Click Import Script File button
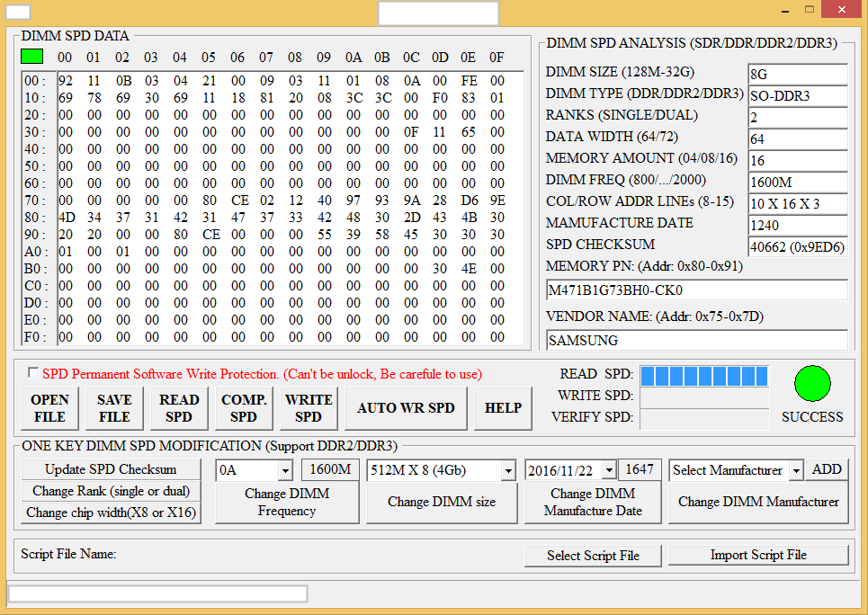The image size is (868, 615). 758,556
